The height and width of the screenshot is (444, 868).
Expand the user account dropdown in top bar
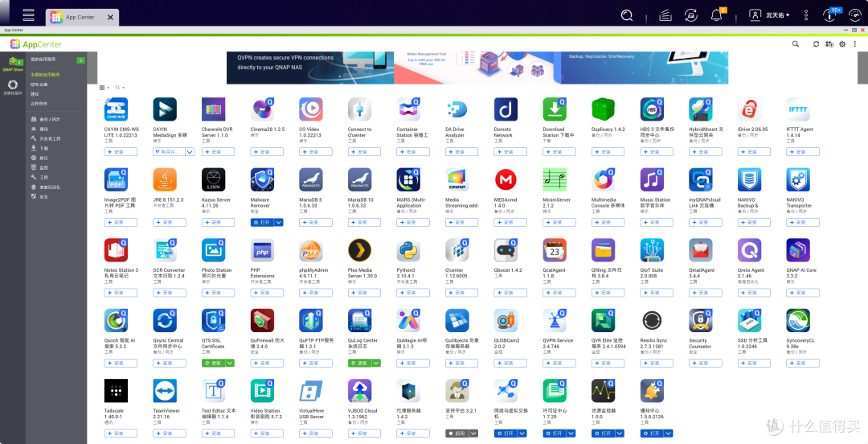coord(770,15)
